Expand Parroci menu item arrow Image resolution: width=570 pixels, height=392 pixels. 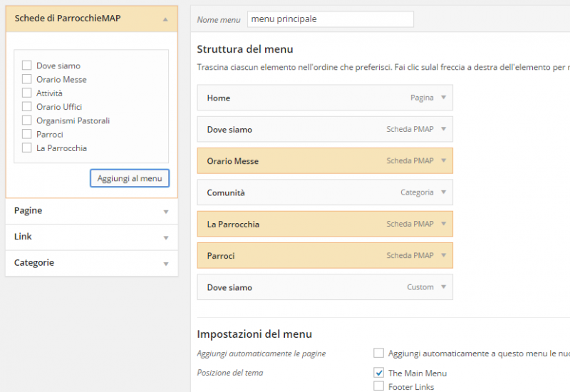(x=443, y=255)
